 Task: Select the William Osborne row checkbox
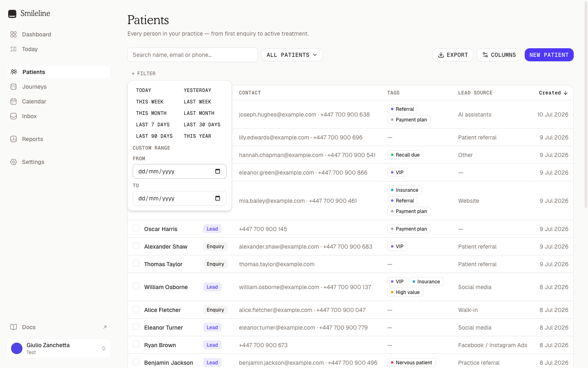pyautogui.click(x=136, y=286)
